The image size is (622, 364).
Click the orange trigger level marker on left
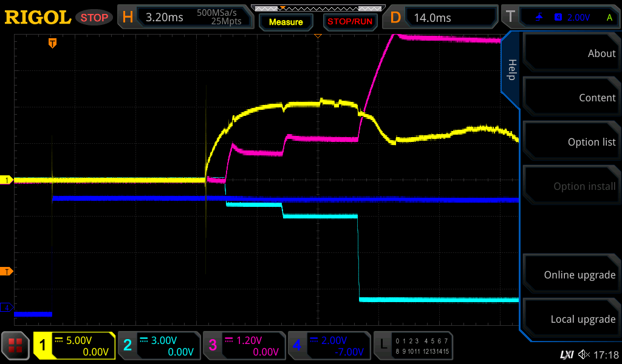(7, 271)
